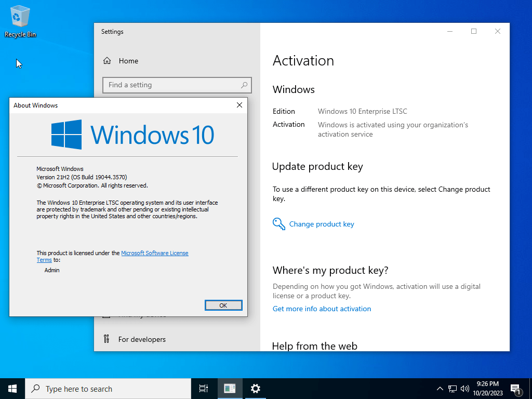Open the Microsoft Software License link
This screenshot has width=532, height=399.
155,253
